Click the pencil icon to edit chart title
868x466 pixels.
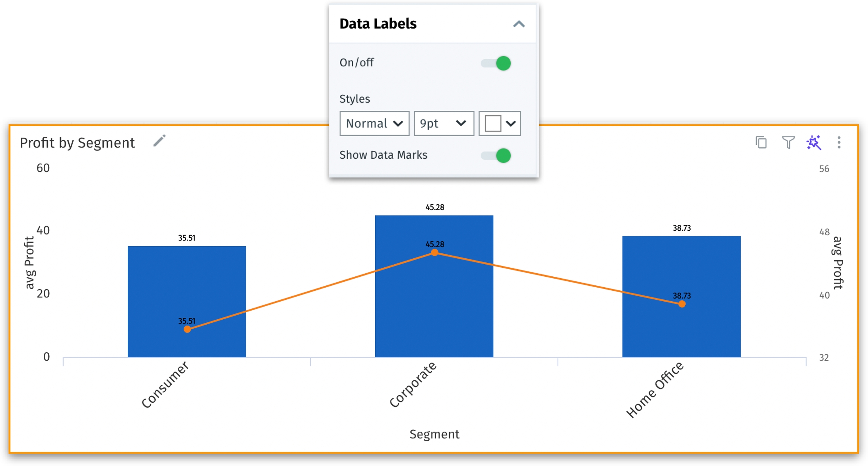tap(159, 141)
